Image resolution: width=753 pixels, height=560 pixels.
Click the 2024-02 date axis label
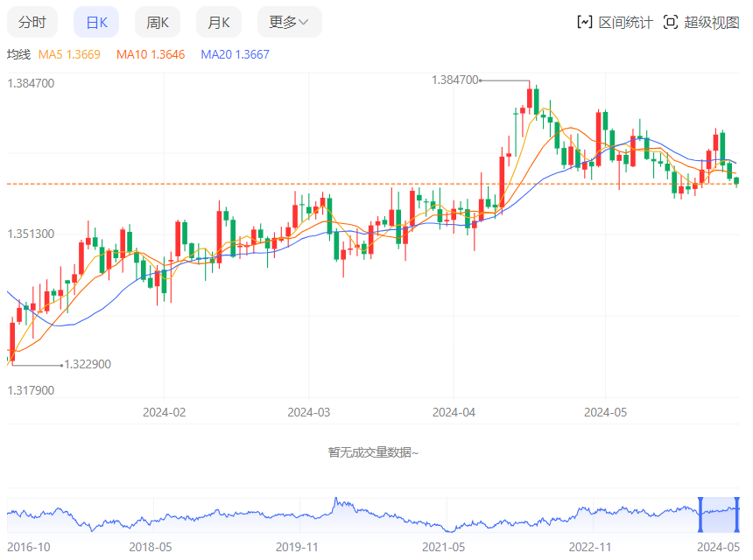165,412
